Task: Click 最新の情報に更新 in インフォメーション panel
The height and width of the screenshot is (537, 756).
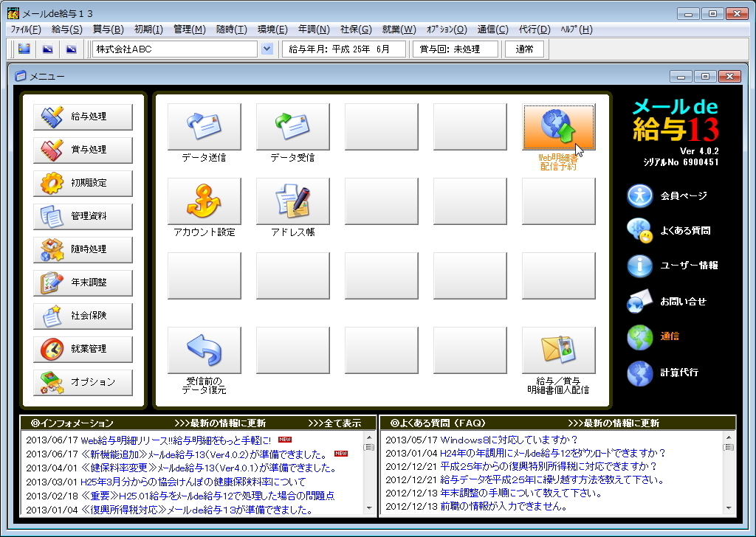Action: pyautogui.click(x=220, y=423)
